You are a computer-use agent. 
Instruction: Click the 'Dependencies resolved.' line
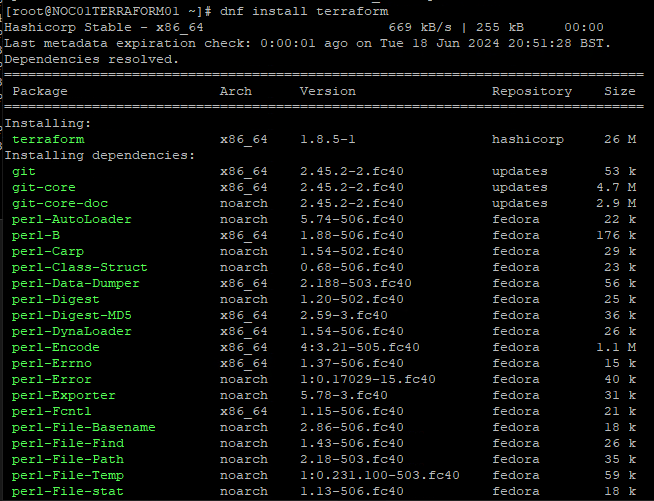(92, 59)
